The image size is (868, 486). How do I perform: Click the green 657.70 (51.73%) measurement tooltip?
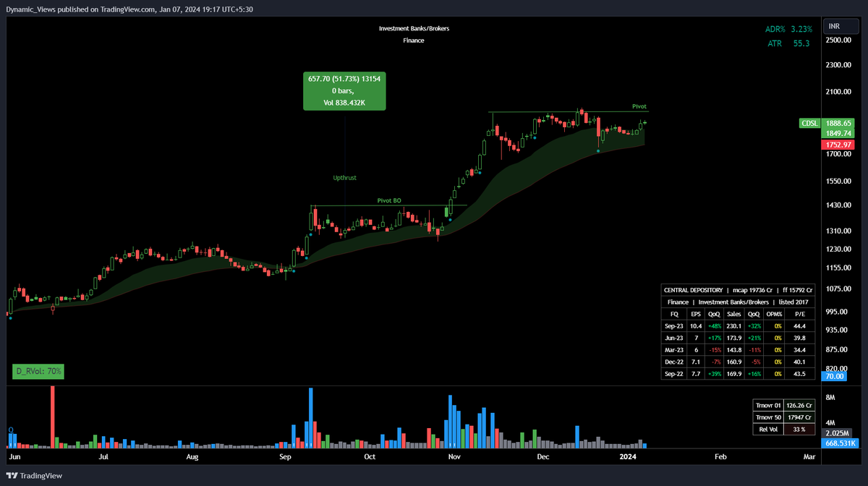pyautogui.click(x=344, y=91)
